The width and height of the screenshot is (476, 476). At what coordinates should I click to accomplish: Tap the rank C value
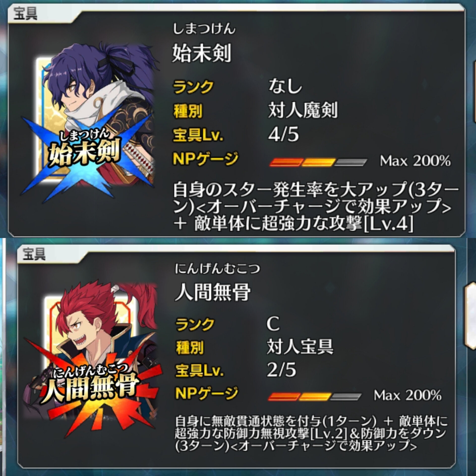pos(273,324)
